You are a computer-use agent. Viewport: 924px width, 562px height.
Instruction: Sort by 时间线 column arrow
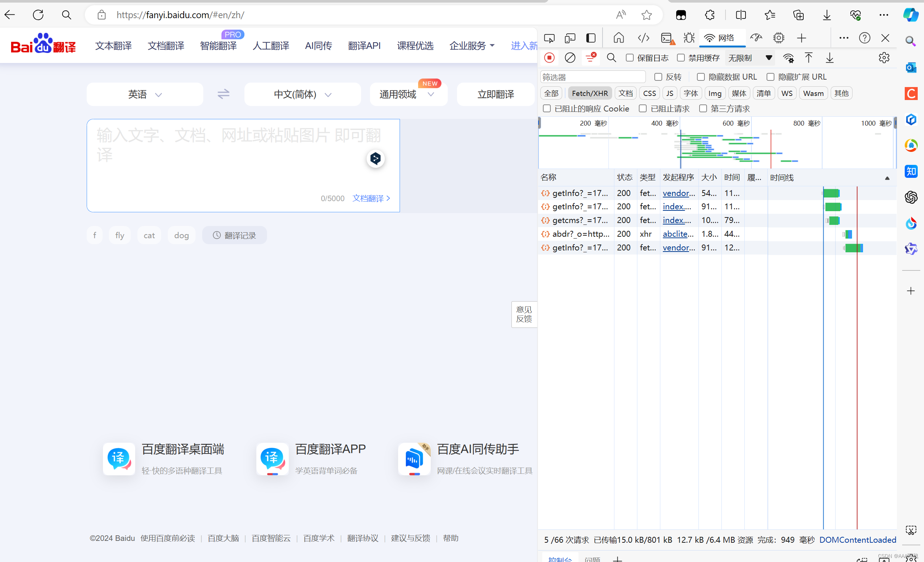point(887,178)
